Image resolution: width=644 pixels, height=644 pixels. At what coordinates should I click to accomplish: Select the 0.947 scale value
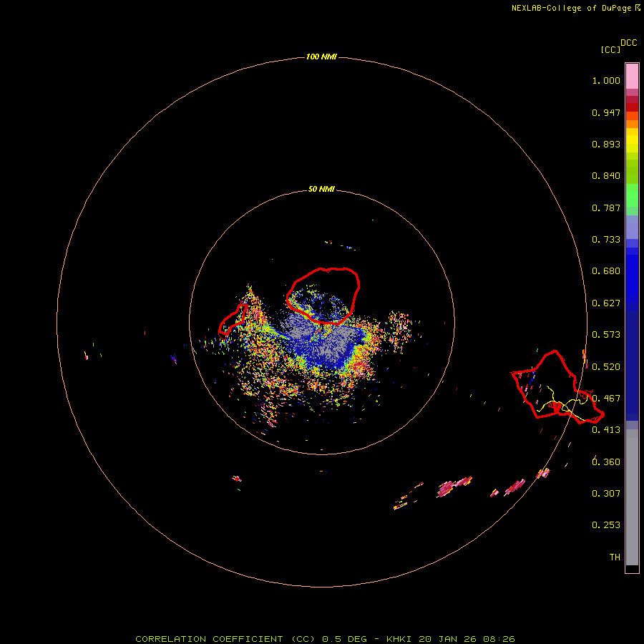(x=606, y=112)
